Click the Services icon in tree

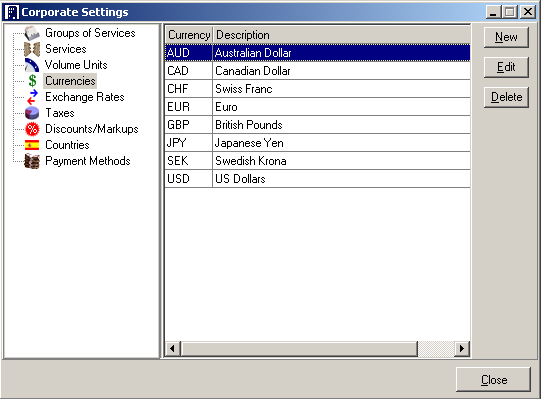(x=32, y=49)
